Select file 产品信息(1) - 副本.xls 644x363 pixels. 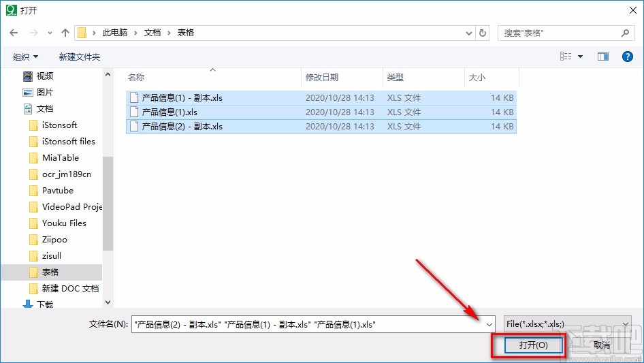pos(321,98)
